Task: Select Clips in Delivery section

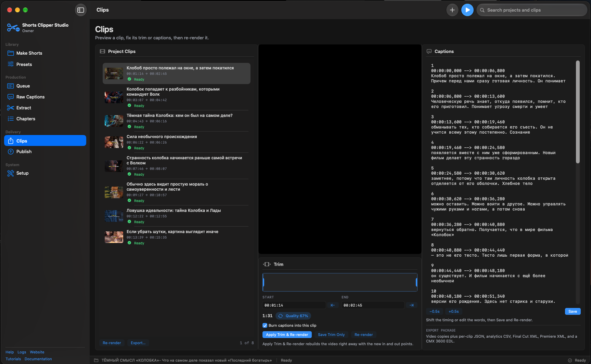Action: tap(45, 140)
